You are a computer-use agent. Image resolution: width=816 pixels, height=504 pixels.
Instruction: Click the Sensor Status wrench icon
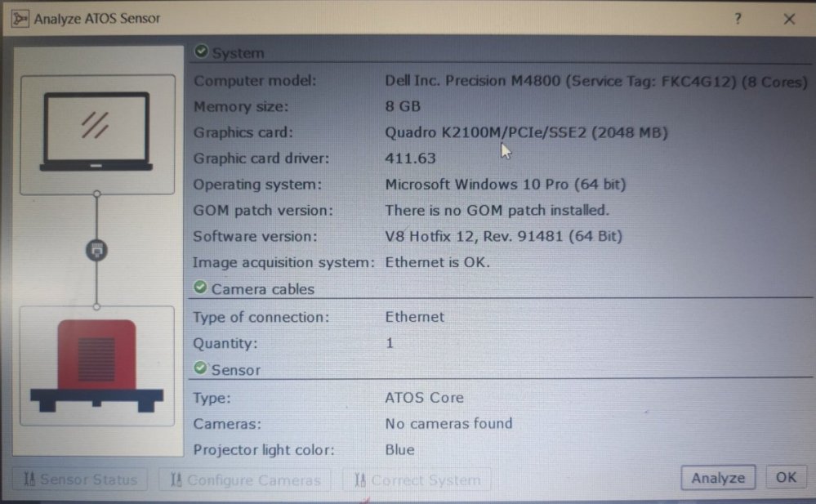click(x=29, y=479)
